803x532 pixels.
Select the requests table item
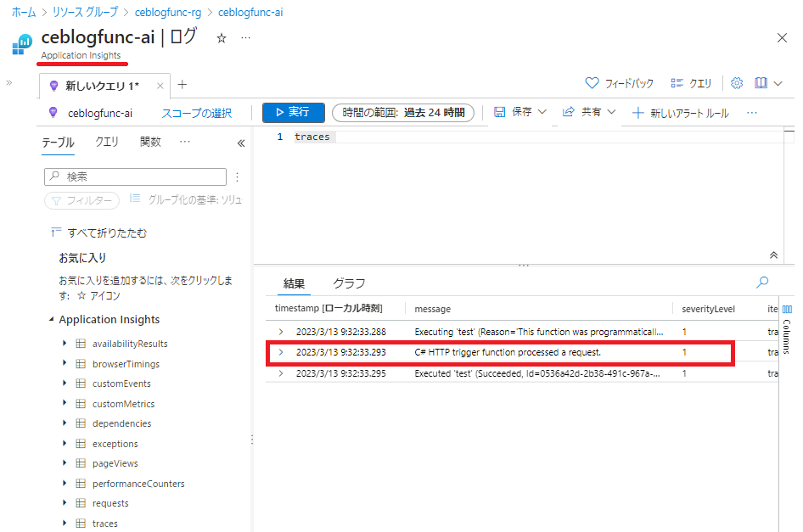(110, 503)
